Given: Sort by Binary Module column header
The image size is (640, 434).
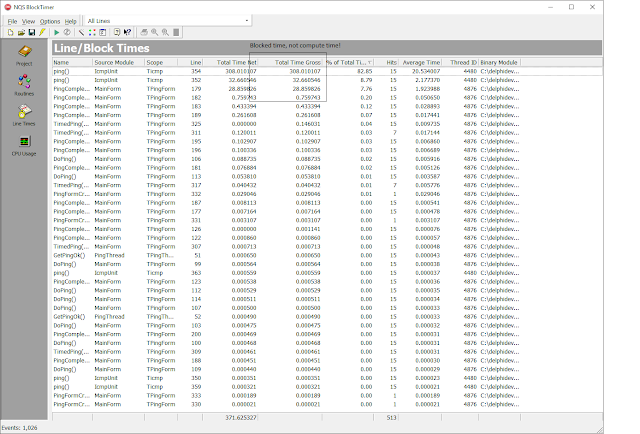Looking at the screenshot, I should click(499, 62).
